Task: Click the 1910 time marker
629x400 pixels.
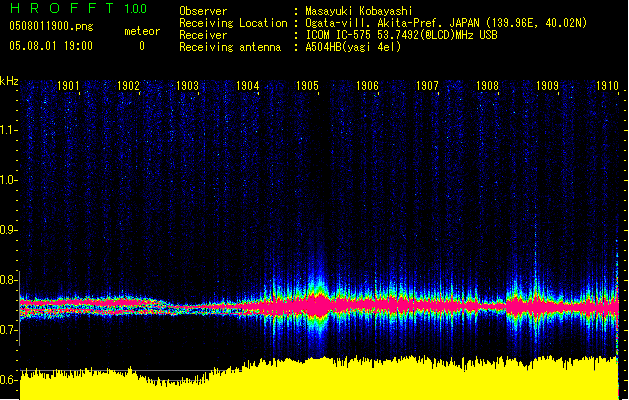Action: click(x=607, y=86)
